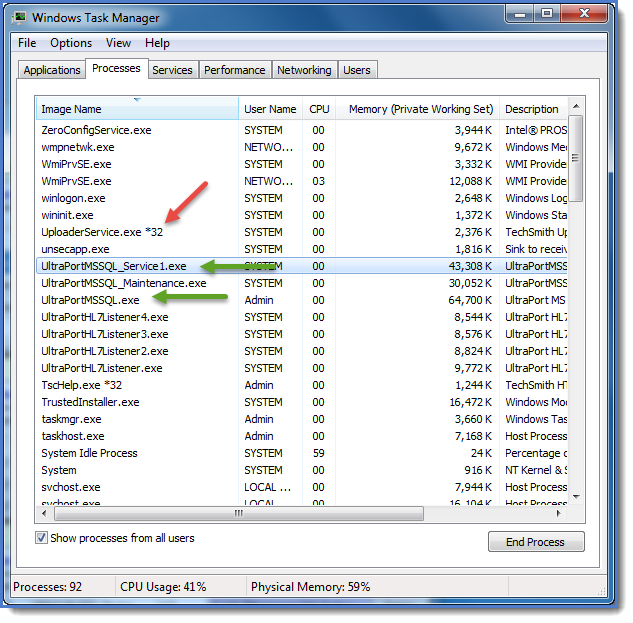The width and height of the screenshot is (633, 623).
Task: Click the vertical scrollbar down arrow
Action: click(576, 497)
